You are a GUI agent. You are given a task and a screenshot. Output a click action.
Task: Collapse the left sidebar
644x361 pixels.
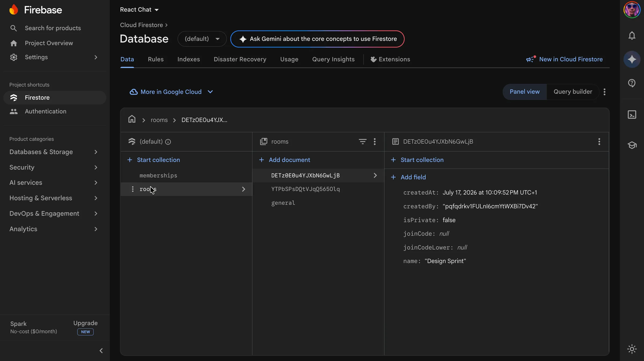tap(101, 351)
